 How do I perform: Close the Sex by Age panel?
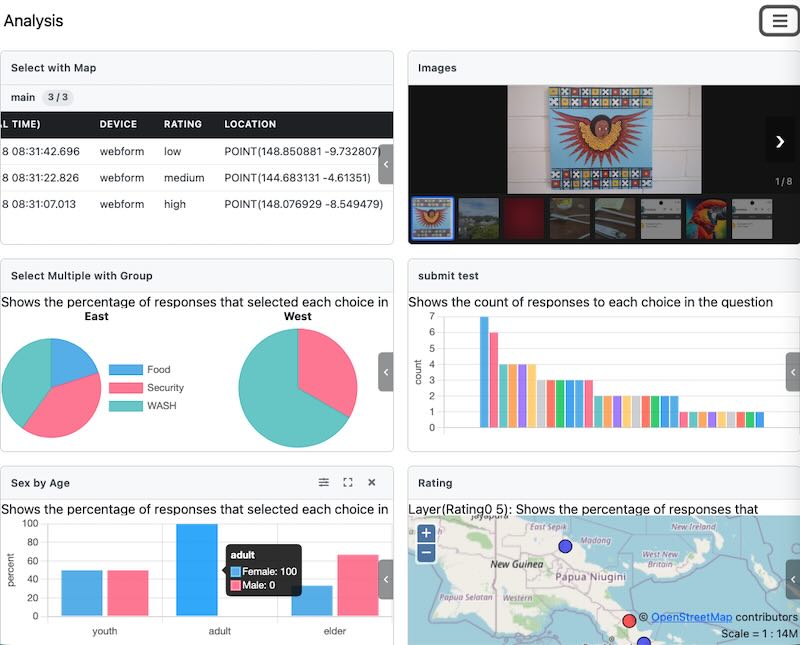click(372, 483)
